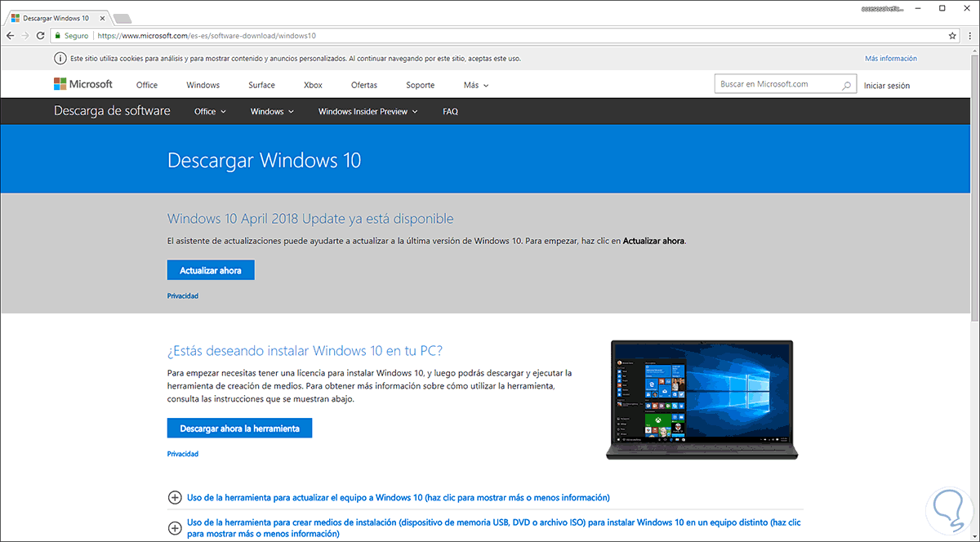The width and height of the screenshot is (980, 542).
Task: Open Xbox in top navigation
Action: pos(313,85)
